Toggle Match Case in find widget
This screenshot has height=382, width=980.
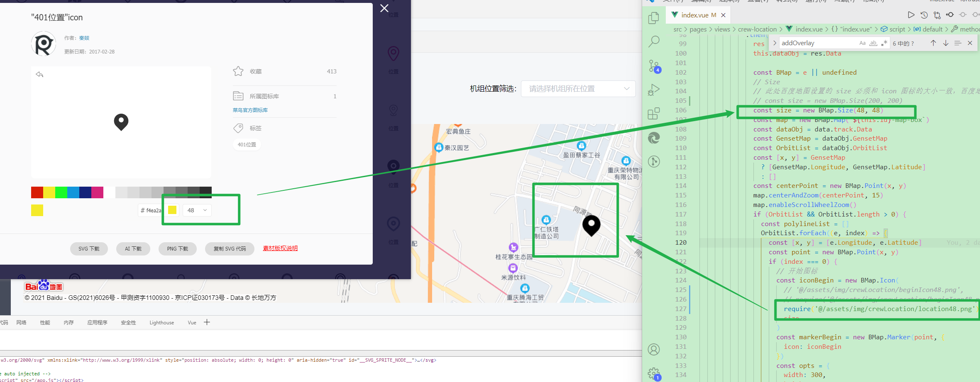[x=862, y=43]
